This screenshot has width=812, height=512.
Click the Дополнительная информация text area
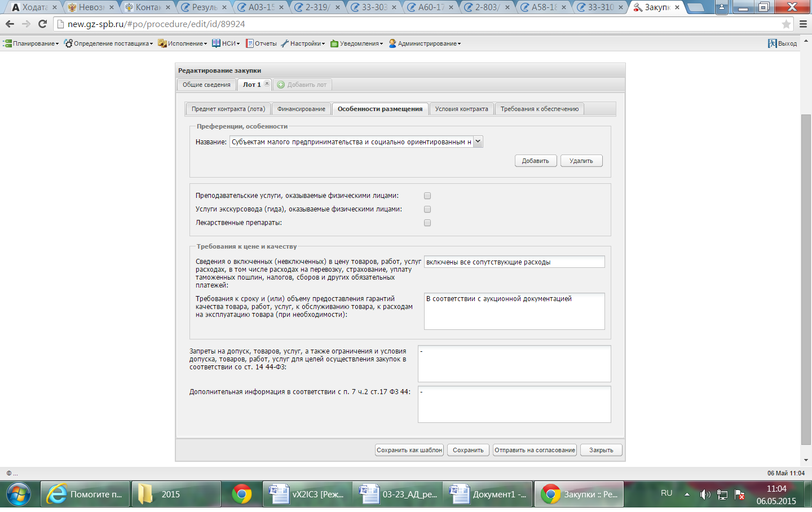514,404
